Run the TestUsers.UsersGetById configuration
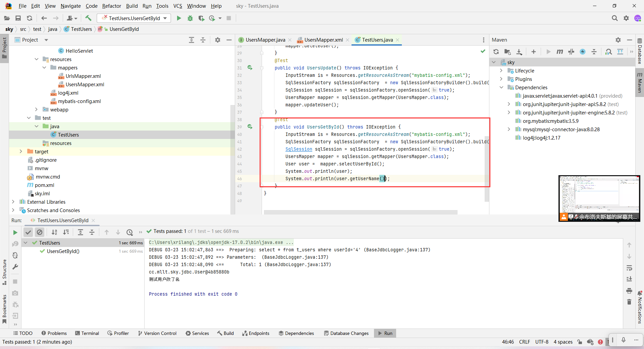644x349 pixels. pos(179,18)
